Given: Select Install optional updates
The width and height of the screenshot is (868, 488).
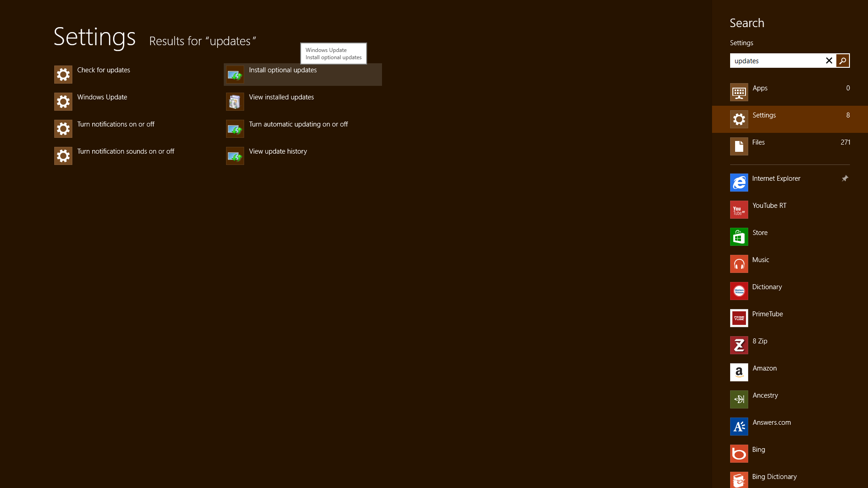Looking at the screenshot, I should pos(282,70).
